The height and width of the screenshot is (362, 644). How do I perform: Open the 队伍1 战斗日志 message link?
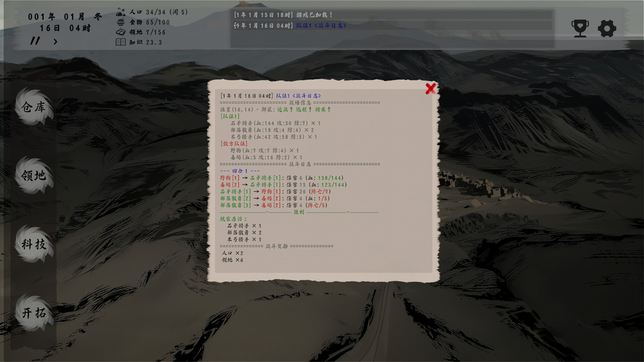[x=321, y=25]
